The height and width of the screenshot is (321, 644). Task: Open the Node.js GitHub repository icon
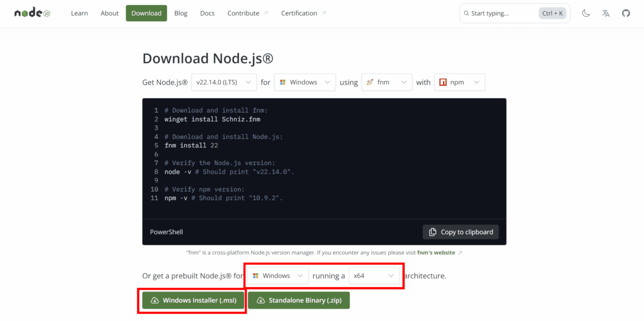[626, 13]
